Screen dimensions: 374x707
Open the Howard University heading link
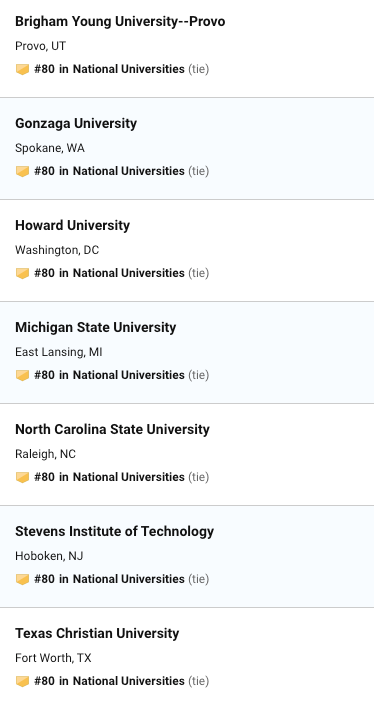(x=73, y=225)
